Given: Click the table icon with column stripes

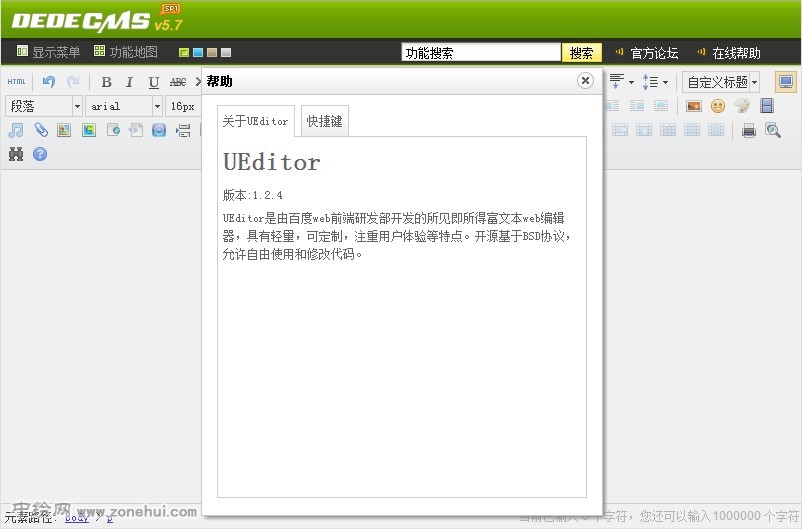Looking at the screenshot, I should click(716, 130).
